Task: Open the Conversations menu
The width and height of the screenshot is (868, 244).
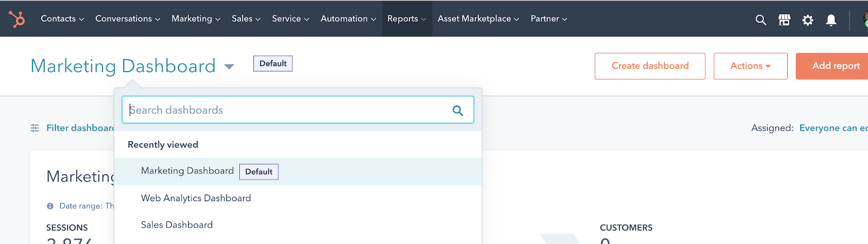Action: point(128,18)
